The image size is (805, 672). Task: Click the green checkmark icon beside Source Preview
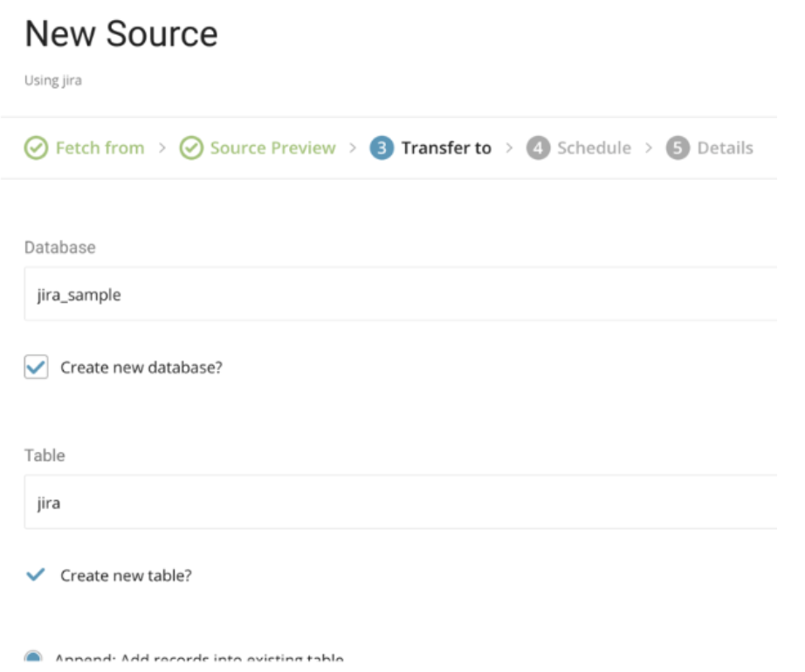(x=191, y=148)
